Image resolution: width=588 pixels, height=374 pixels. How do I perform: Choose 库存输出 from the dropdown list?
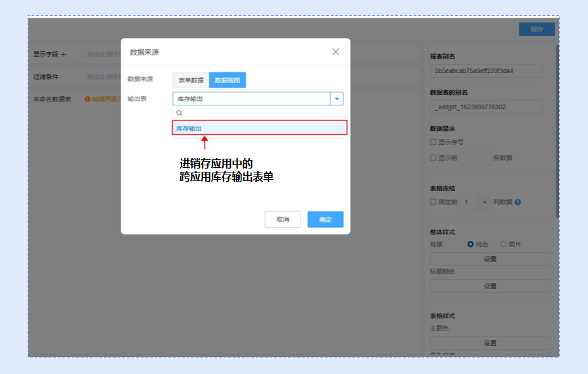[259, 128]
